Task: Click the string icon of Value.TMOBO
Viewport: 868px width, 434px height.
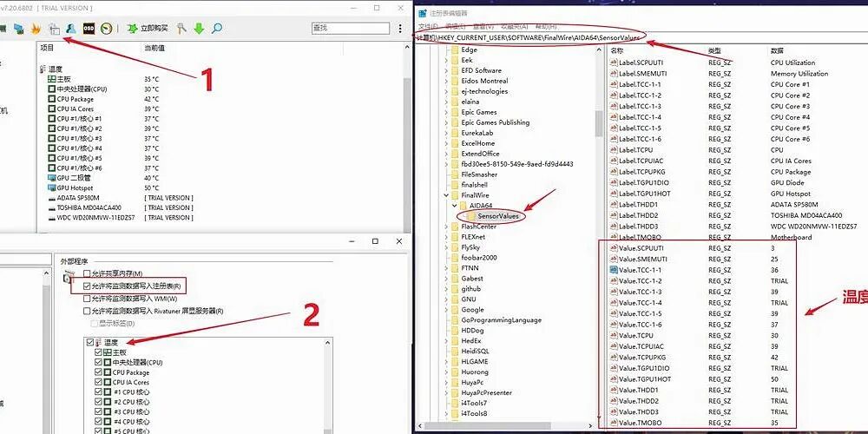Action: click(x=614, y=423)
